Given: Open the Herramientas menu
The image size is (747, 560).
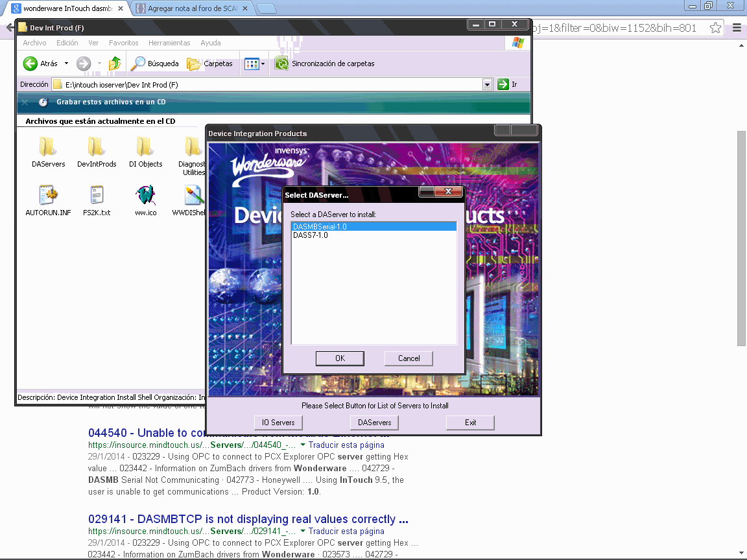Looking at the screenshot, I should [x=169, y=43].
